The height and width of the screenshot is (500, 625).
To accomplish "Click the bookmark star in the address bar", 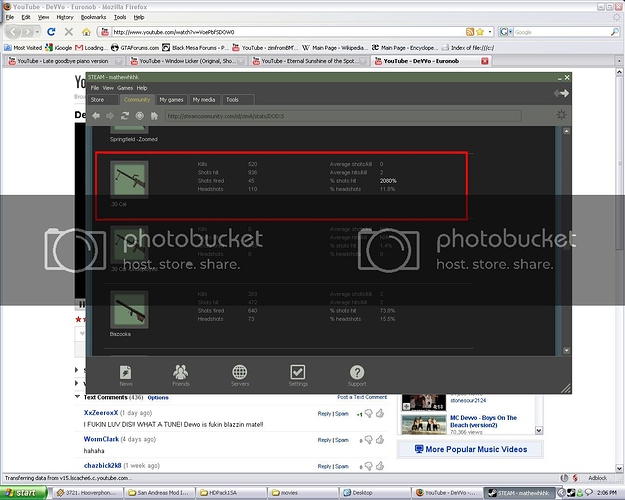I will tap(480, 32).
